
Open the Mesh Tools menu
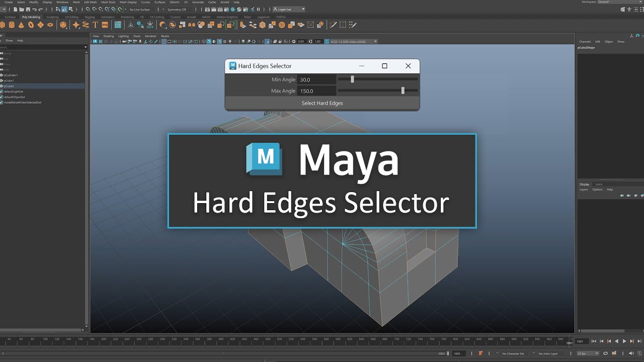tap(108, 2)
